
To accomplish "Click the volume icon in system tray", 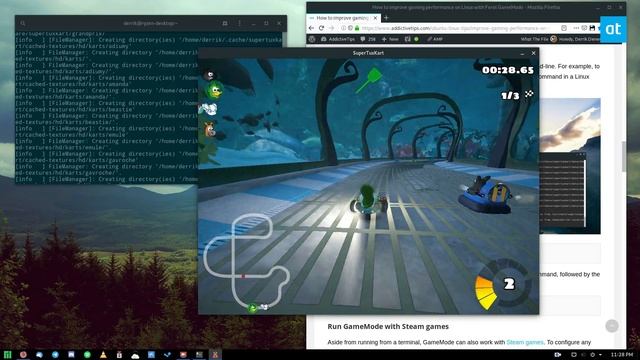I will click(583, 355).
